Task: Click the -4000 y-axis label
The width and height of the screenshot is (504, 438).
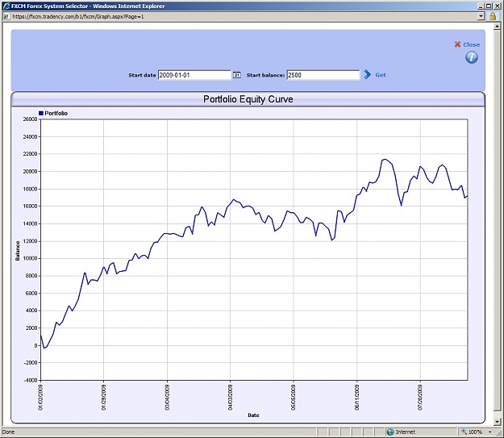Action: coord(31,380)
